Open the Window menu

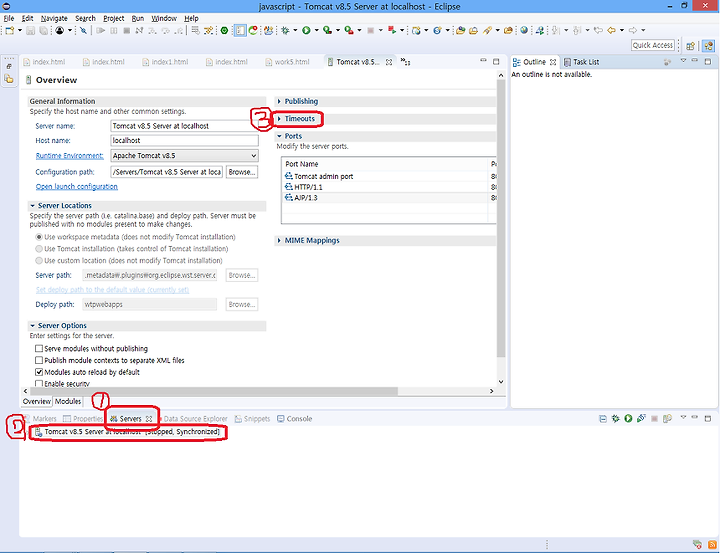pos(164,18)
